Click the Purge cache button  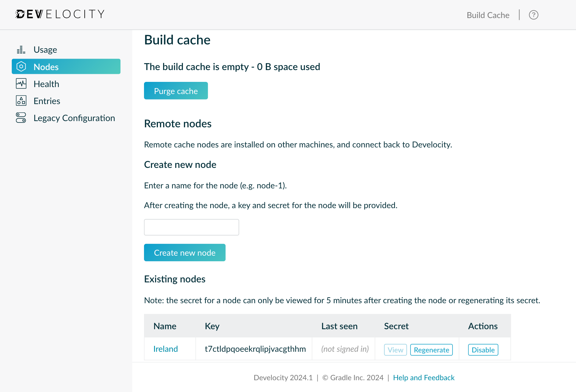(176, 91)
